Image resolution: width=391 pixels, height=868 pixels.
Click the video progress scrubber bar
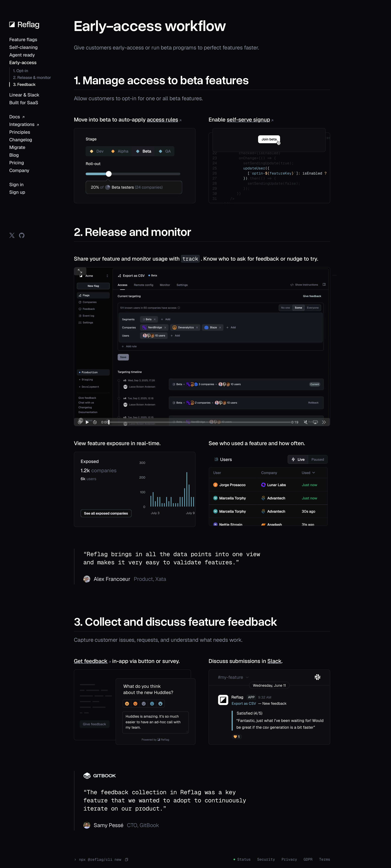point(200,422)
